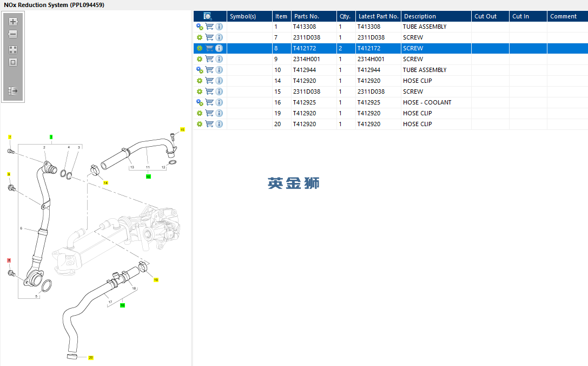The height and width of the screenshot is (366, 588).
Task: Click the gear icon for item 8 T412172
Action: coord(200,48)
